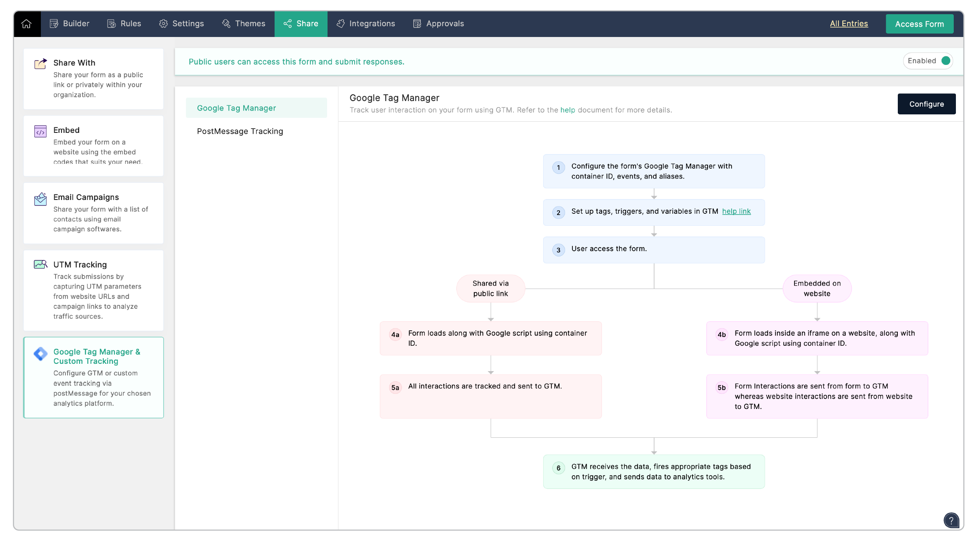Click the help document link in description
This screenshot has height=547, width=980.
point(567,110)
